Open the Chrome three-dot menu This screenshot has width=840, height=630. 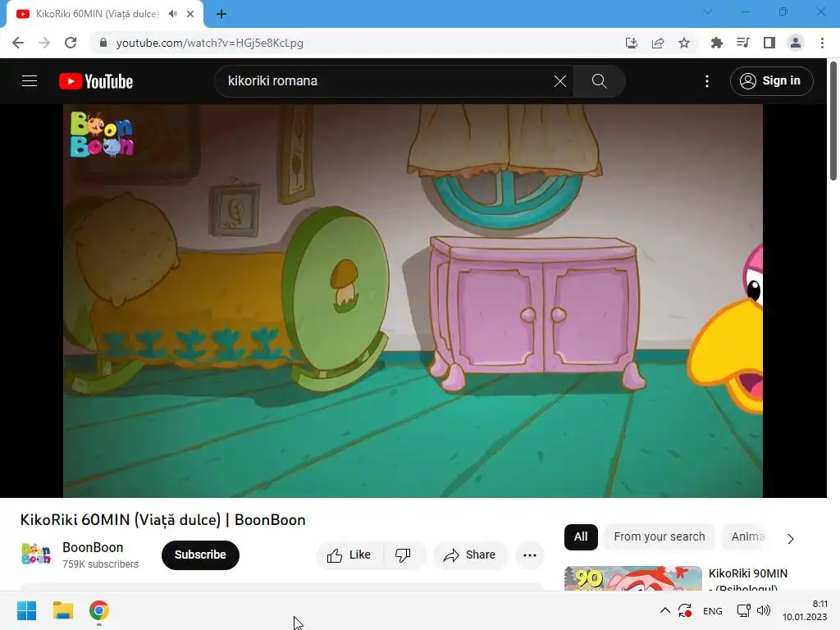(822, 43)
